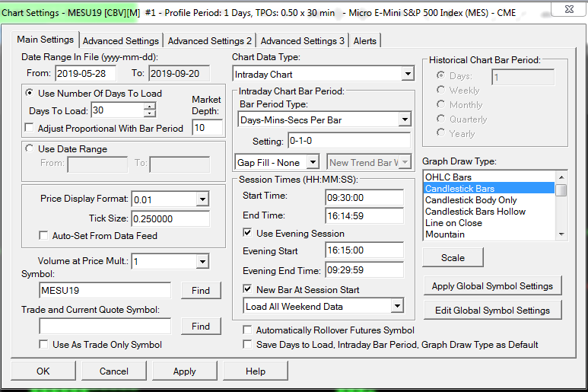Click the Days To Load input field
Image resolution: width=588 pixels, height=392 pixels.
(117, 110)
